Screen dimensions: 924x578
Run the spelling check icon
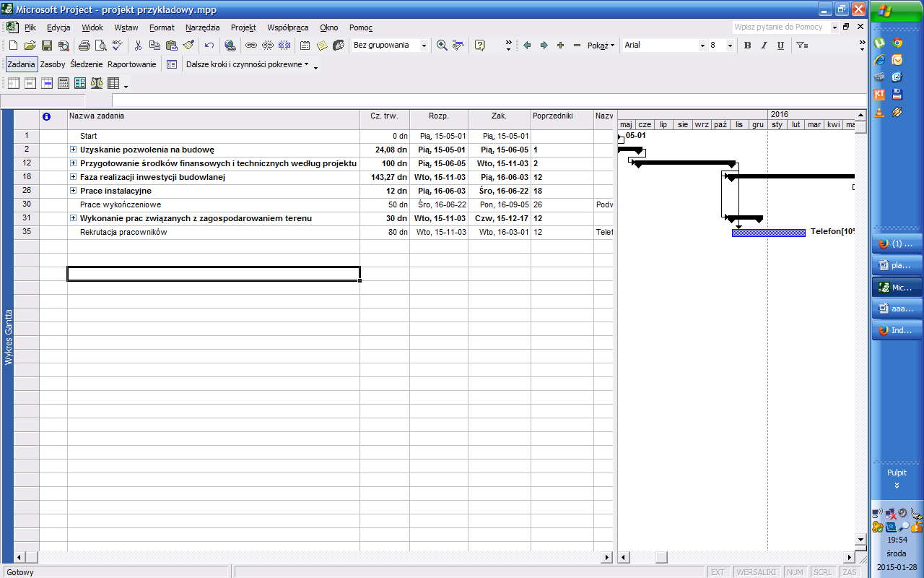[x=117, y=46]
